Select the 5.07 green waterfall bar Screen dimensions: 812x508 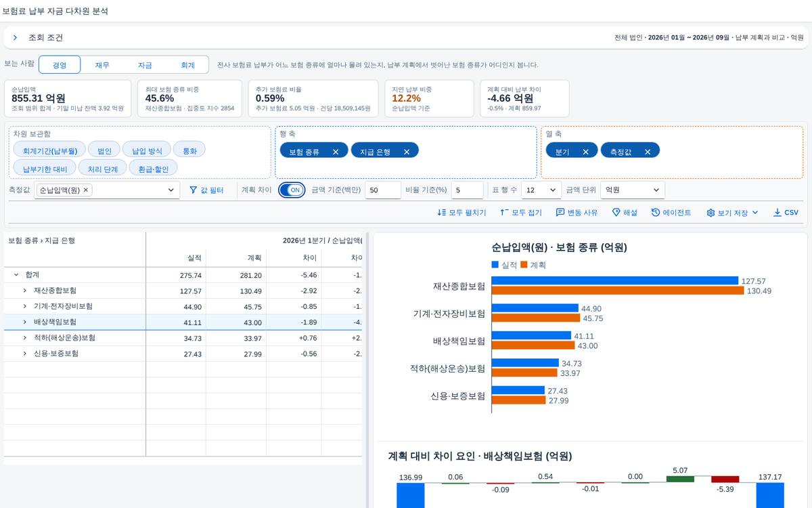[x=680, y=479]
